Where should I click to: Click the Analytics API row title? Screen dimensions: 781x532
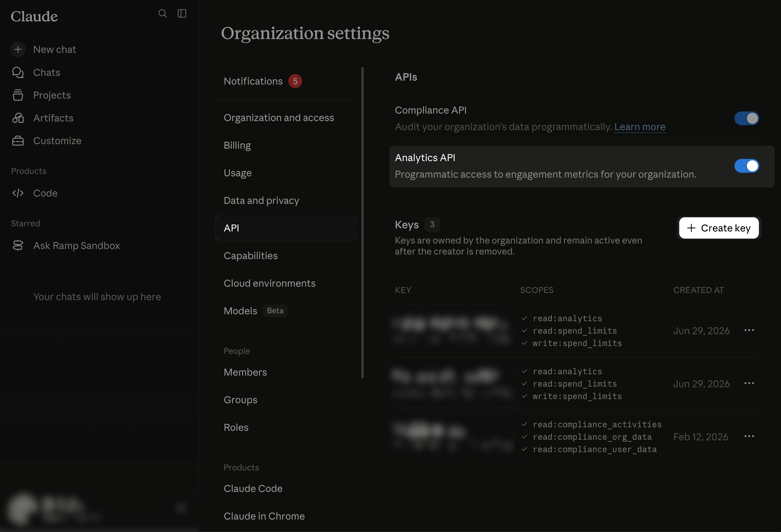coord(425,158)
